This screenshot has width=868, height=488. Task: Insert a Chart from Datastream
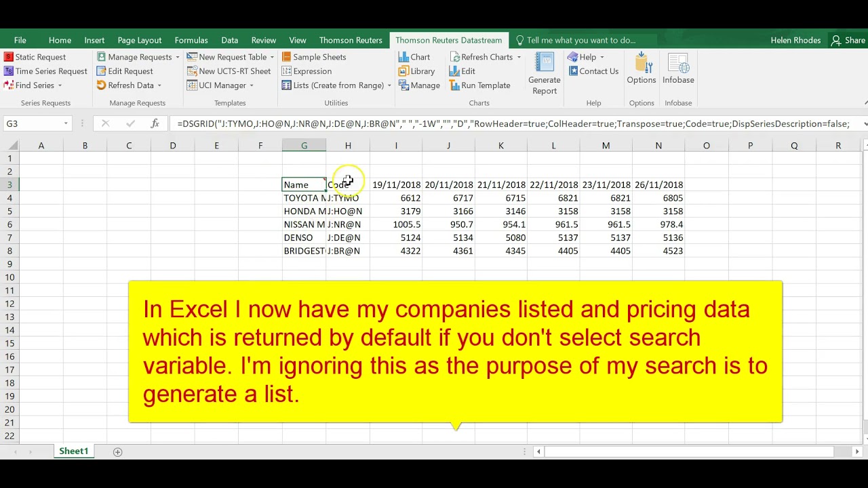coord(414,57)
